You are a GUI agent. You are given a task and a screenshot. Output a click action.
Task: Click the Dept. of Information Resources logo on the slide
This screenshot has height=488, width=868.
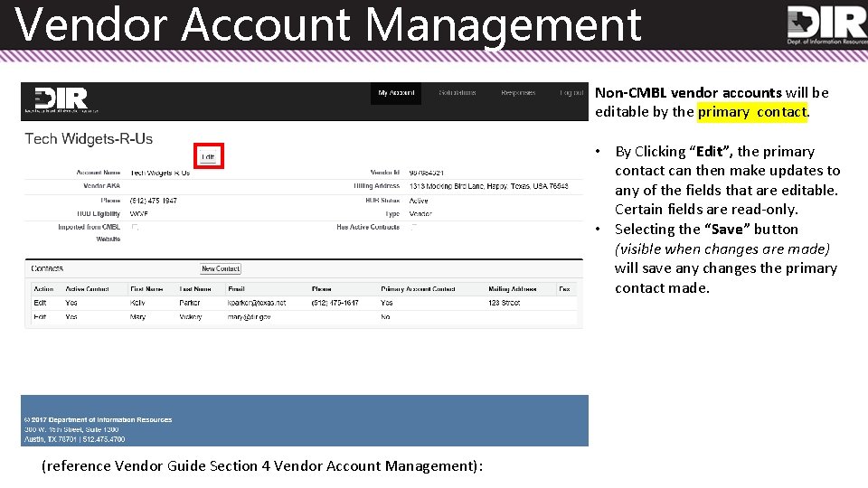coord(827,25)
